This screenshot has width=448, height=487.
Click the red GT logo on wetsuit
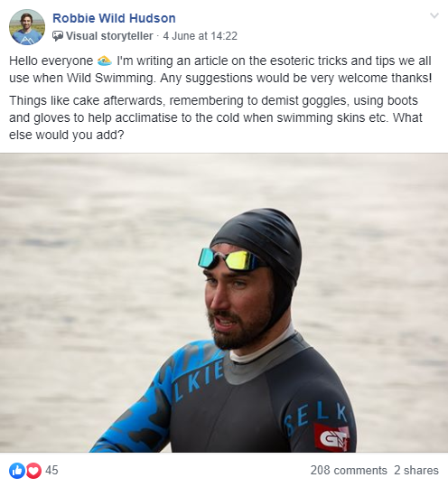point(331,437)
